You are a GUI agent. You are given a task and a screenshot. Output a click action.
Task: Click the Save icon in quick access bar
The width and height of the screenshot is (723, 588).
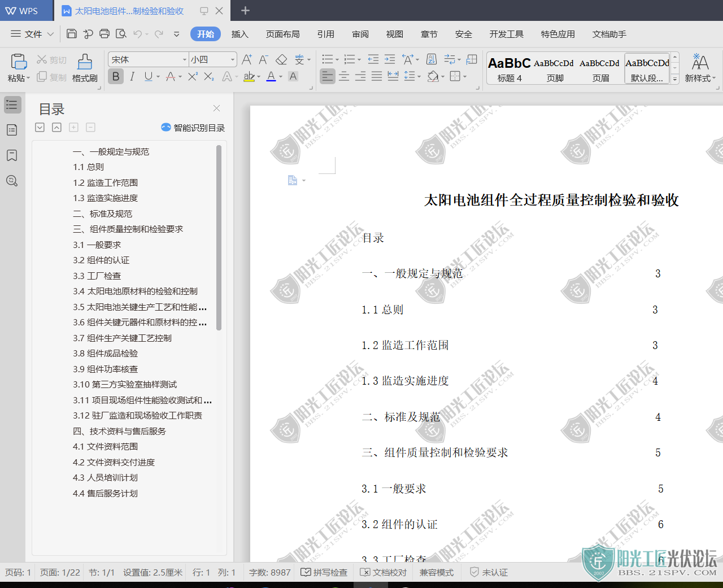pos(72,34)
